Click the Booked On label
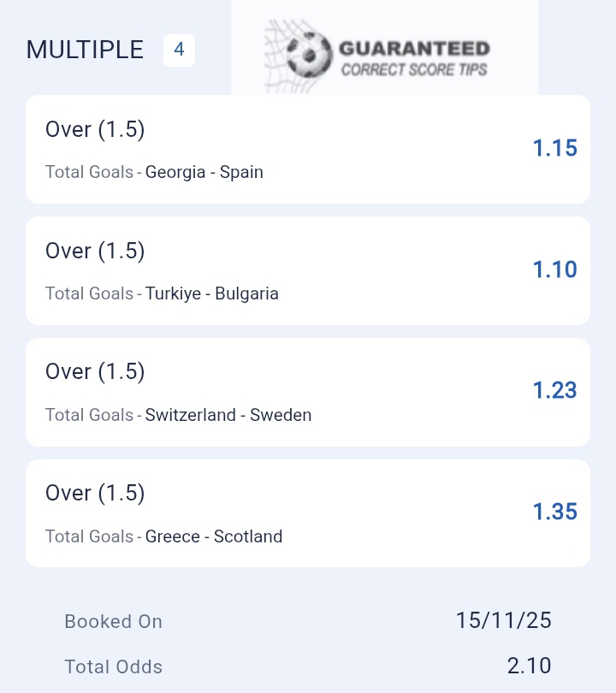The height and width of the screenshot is (693, 616). click(x=113, y=622)
